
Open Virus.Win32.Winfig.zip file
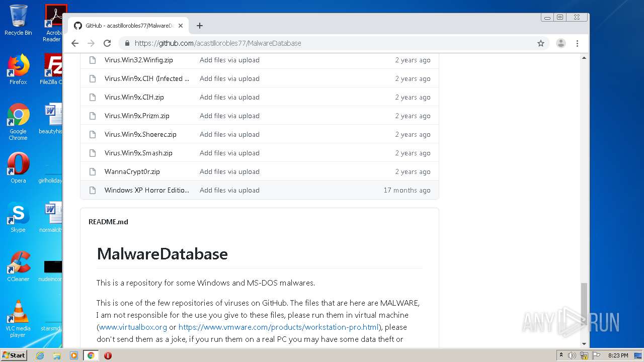139,60
